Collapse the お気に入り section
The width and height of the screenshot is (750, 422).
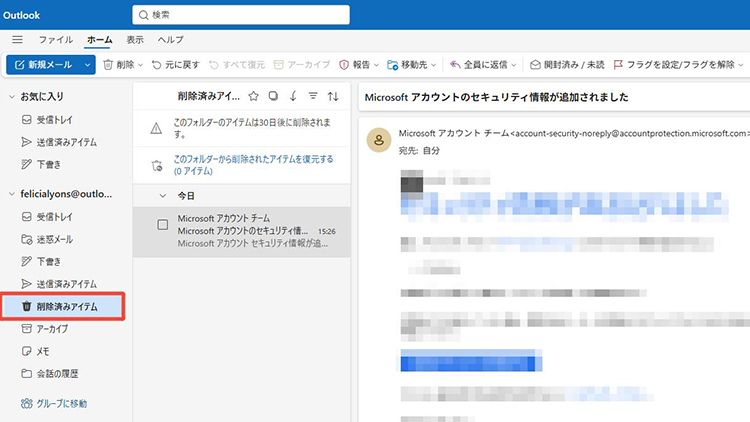click(x=12, y=97)
